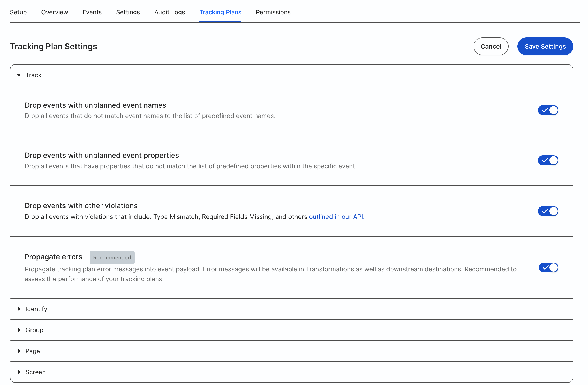
Task: Disable drop unplanned event properties switch
Action: (548, 160)
